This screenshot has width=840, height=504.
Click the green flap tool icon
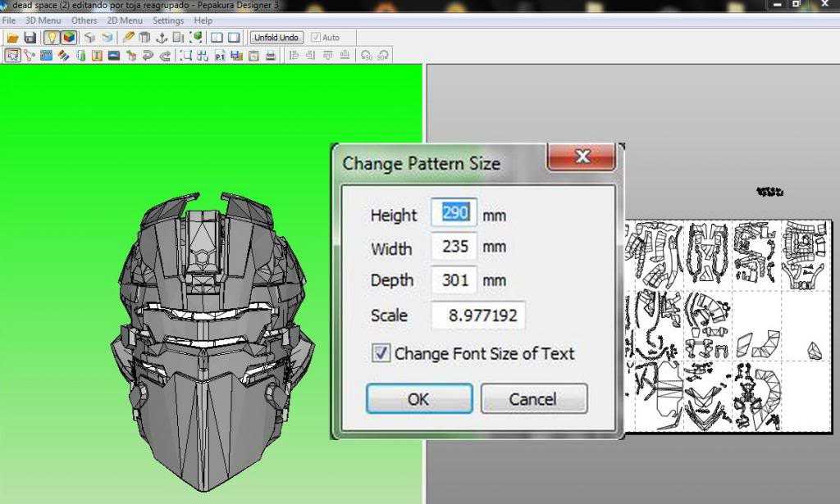coord(81,55)
